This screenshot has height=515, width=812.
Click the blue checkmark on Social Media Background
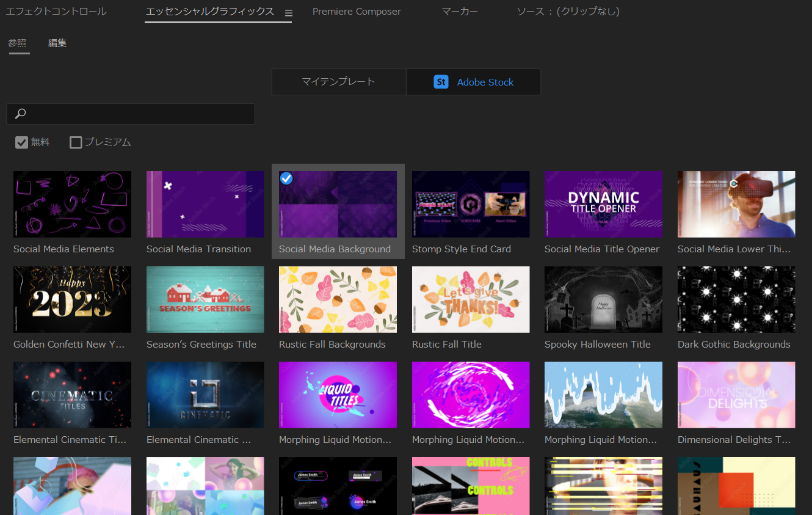[286, 178]
